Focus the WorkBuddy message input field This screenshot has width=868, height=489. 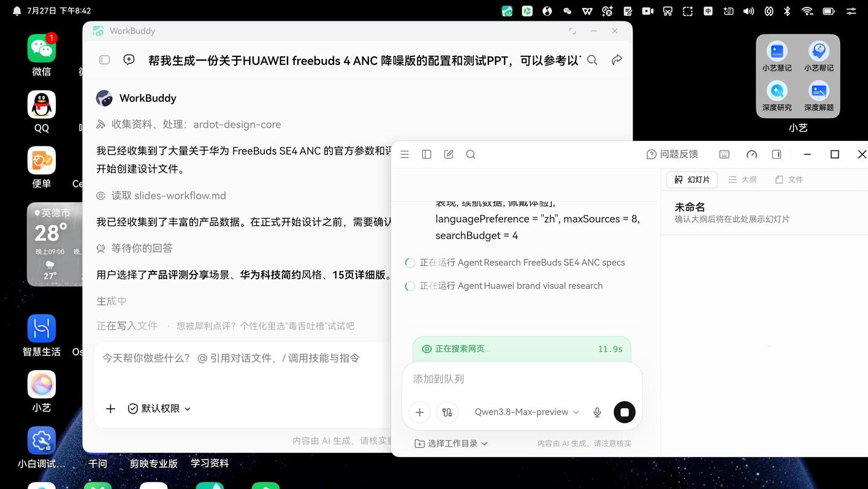point(242,358)
